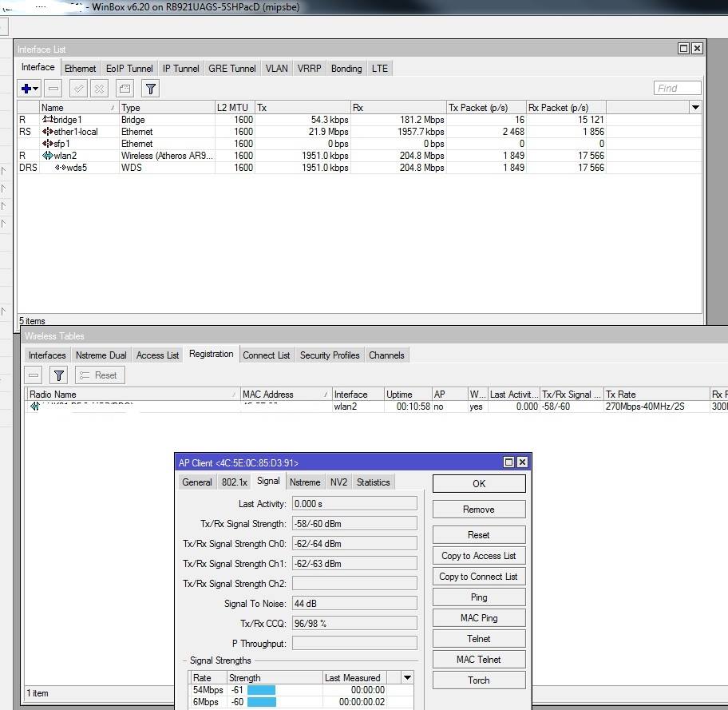Open the VRRP tab
Screen dimensions: 728x710
click(x=309, y=69)
